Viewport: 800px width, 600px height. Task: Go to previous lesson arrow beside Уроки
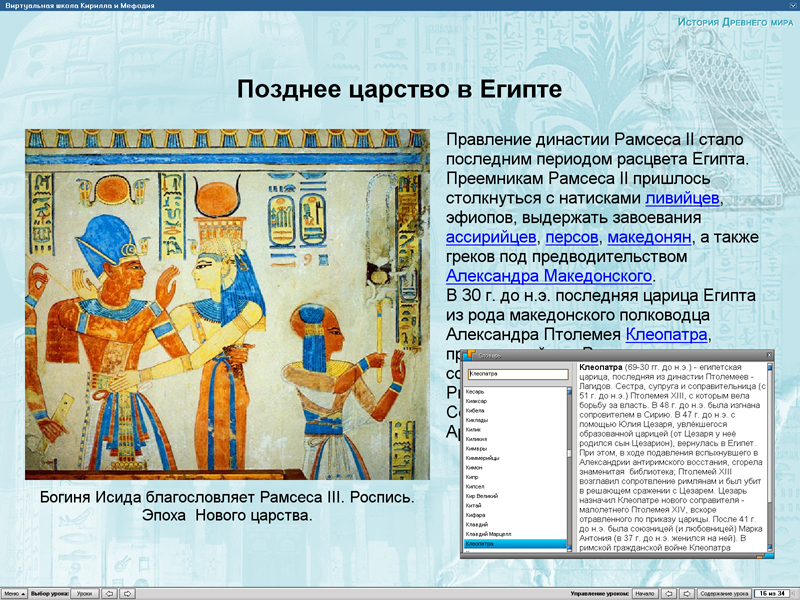[x=110, y=593]
